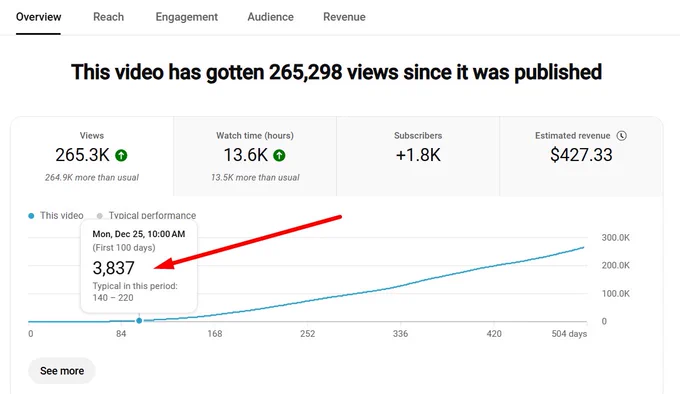Click '(First 100 days)' tooltip text
Image resolution: width=680 pixels, height=394 pixels.
pyautogui.click(x=124, y=247)
